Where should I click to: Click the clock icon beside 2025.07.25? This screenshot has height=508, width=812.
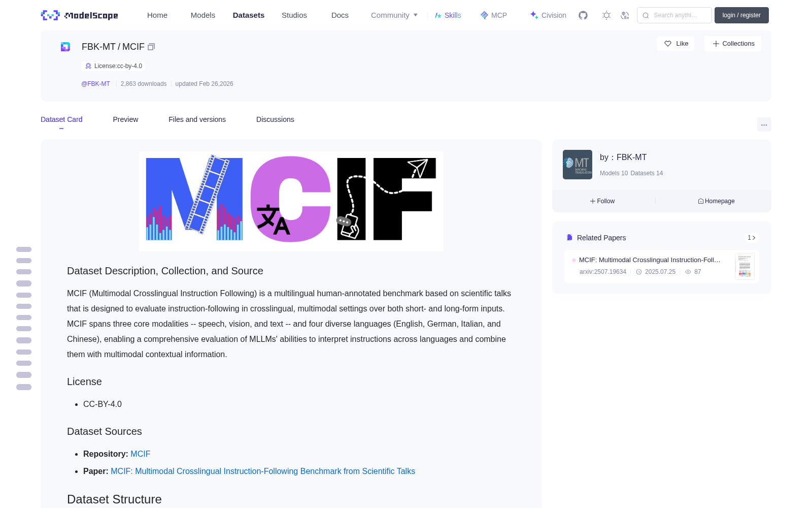[639, 272]
